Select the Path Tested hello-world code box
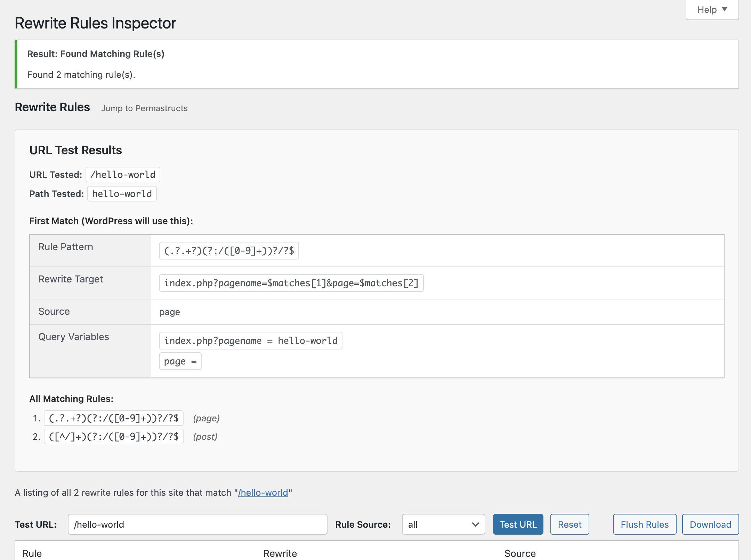 [x=122, y=194]
